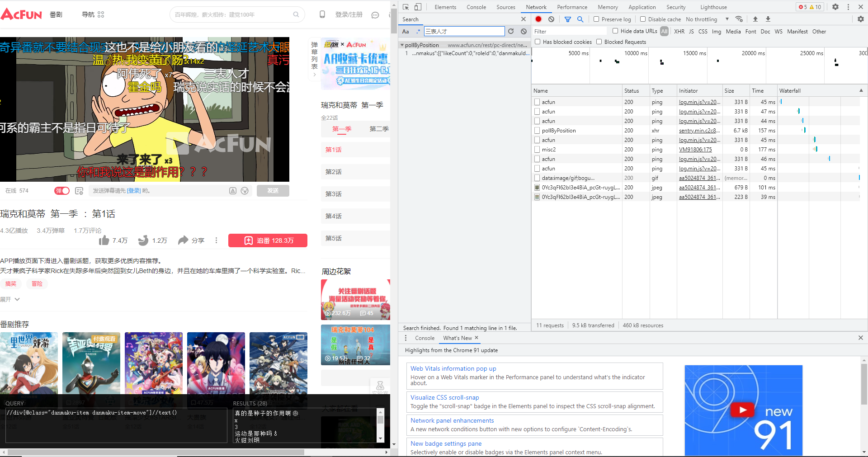Click the Export HAR download arrow
The image size is (868, 457).
pyautogui.click(x=768, y=19)
